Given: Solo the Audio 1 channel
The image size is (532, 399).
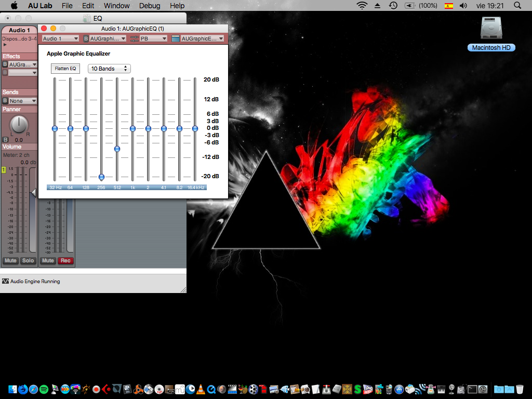Looking at the screenshot, I should point(28,260).
